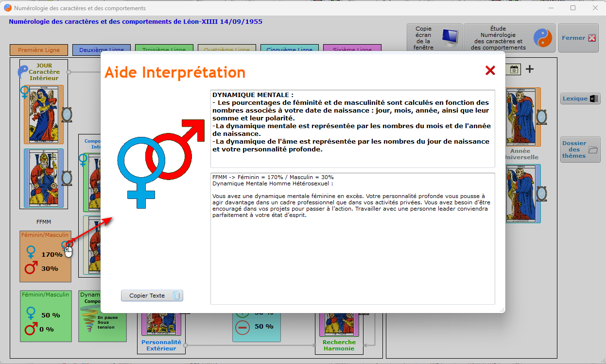Click the calendar icon next to plus sign
Screen dimensions: 606x364
(514, 69)
